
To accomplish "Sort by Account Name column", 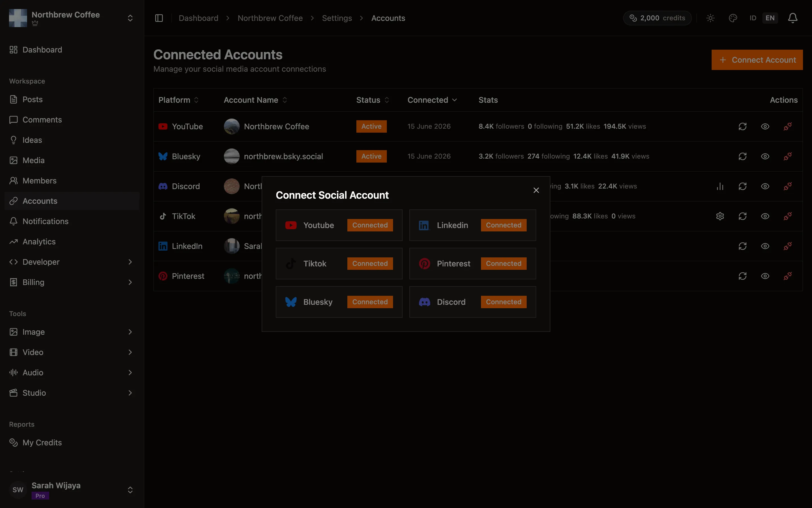I will tap(256, 100).
